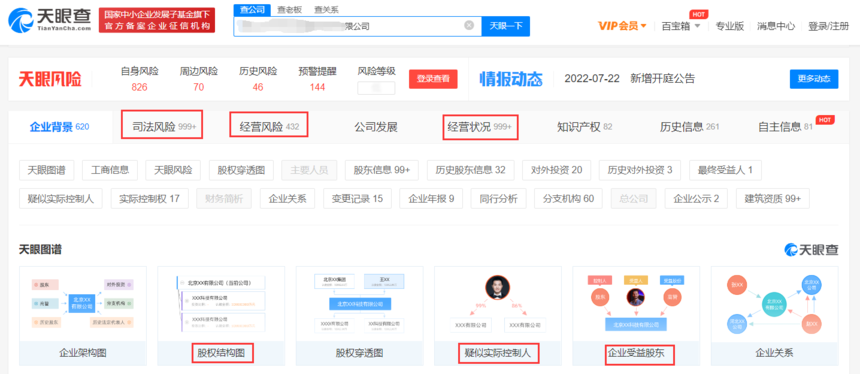Click the 疑似实际控制人 tag button
The image size is (860, 374).
(61, 199)
